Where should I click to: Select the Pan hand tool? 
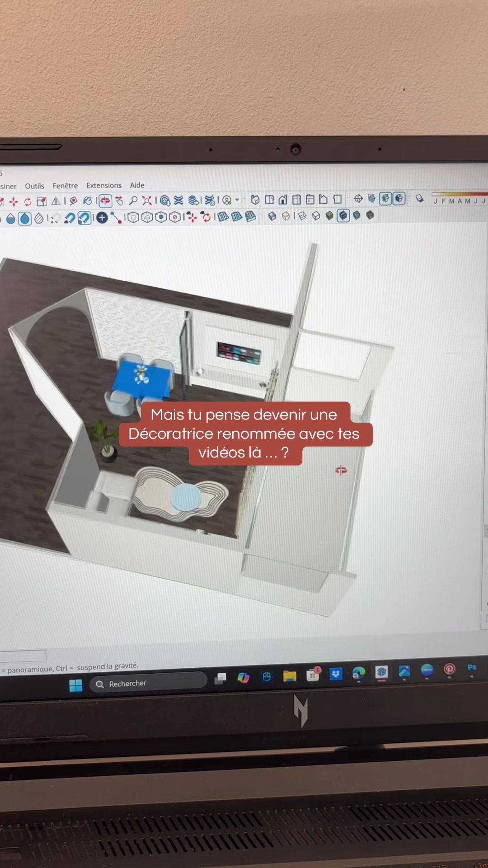pos(119,201)
